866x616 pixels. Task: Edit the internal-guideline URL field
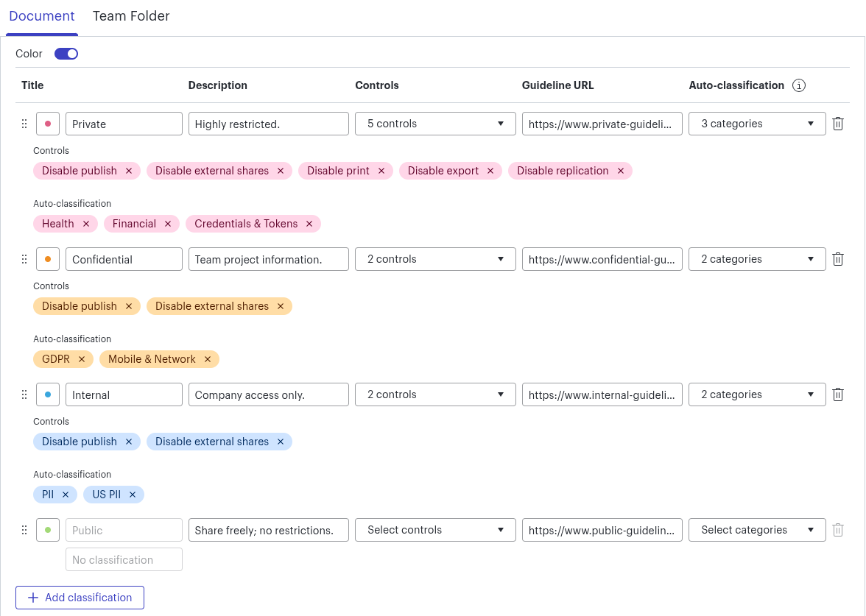point(602,394)
